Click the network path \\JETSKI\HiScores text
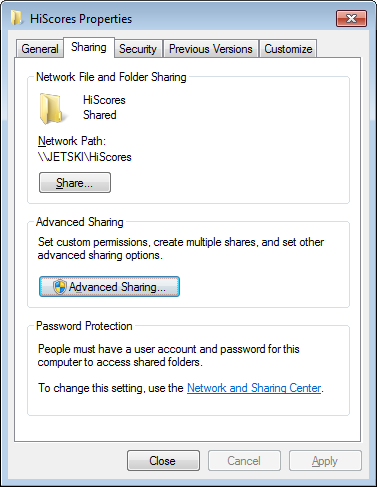This screenshot has width=377, height=487. pyautogui.click(x=85, y=157)
